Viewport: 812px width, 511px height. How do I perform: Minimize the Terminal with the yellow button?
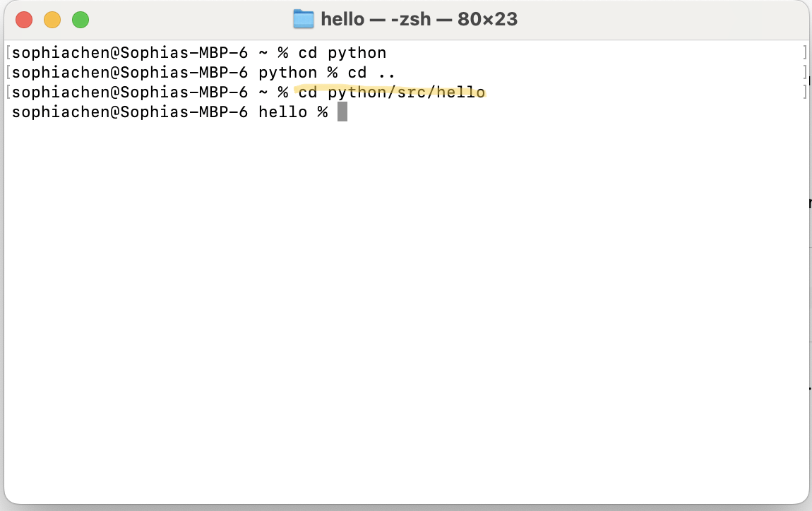coord(52,20)
